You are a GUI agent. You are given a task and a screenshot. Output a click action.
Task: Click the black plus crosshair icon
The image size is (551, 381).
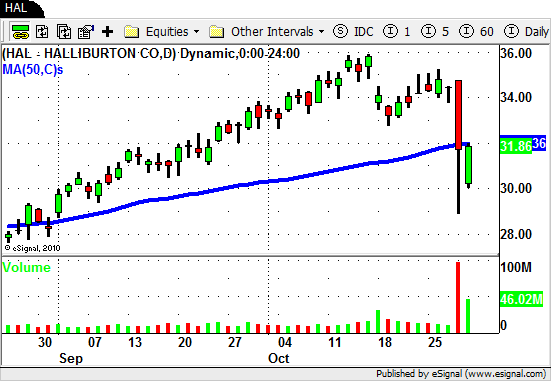(x=108, y=32)
